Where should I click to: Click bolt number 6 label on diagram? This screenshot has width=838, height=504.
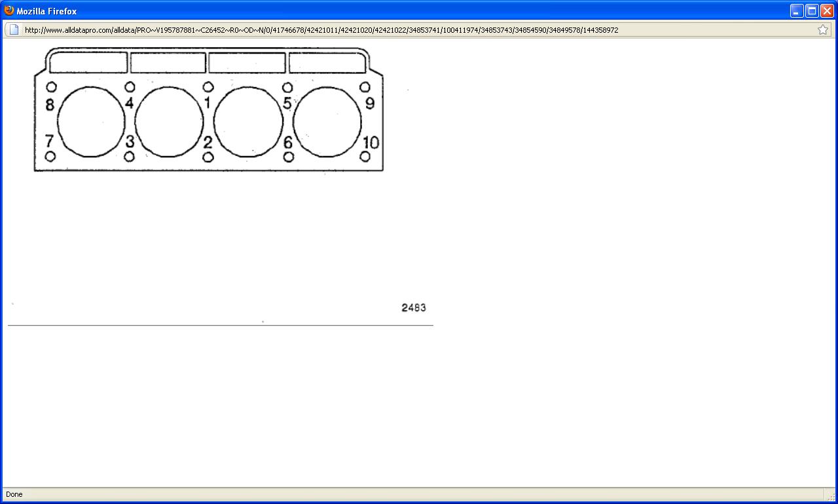287,142
